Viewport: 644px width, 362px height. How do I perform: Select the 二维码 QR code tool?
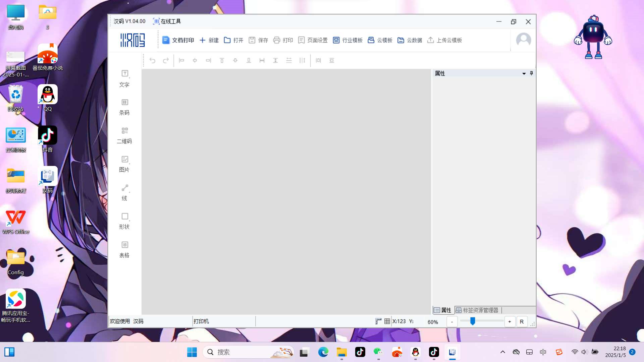pos(124,136)
